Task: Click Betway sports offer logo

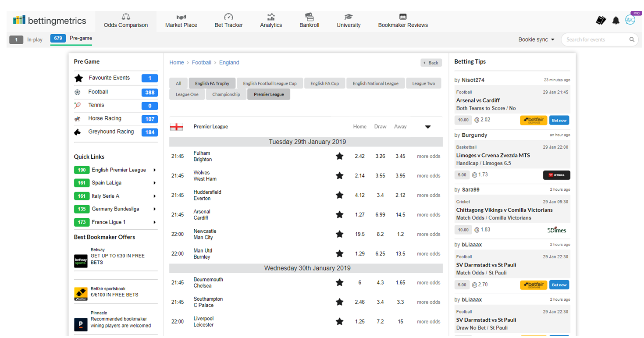Action: (x=81, y=261)
